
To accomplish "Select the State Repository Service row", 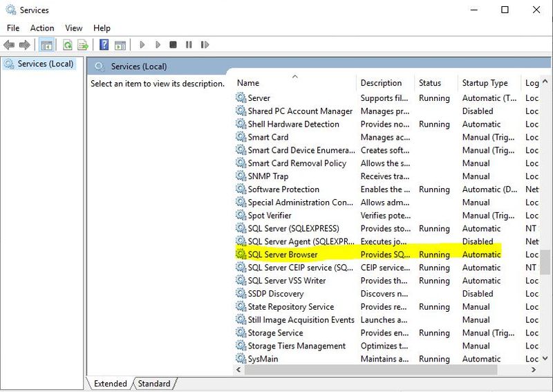I will click(x=387, y=306).
